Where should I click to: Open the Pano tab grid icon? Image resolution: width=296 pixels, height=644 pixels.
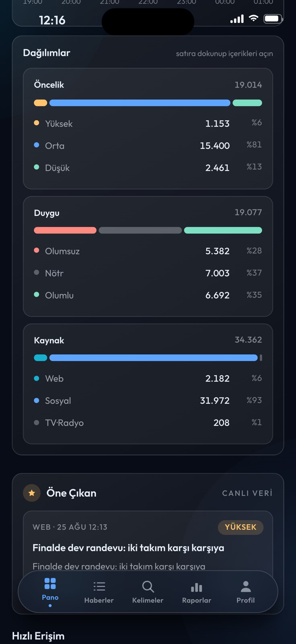click(x=50, y=584)
